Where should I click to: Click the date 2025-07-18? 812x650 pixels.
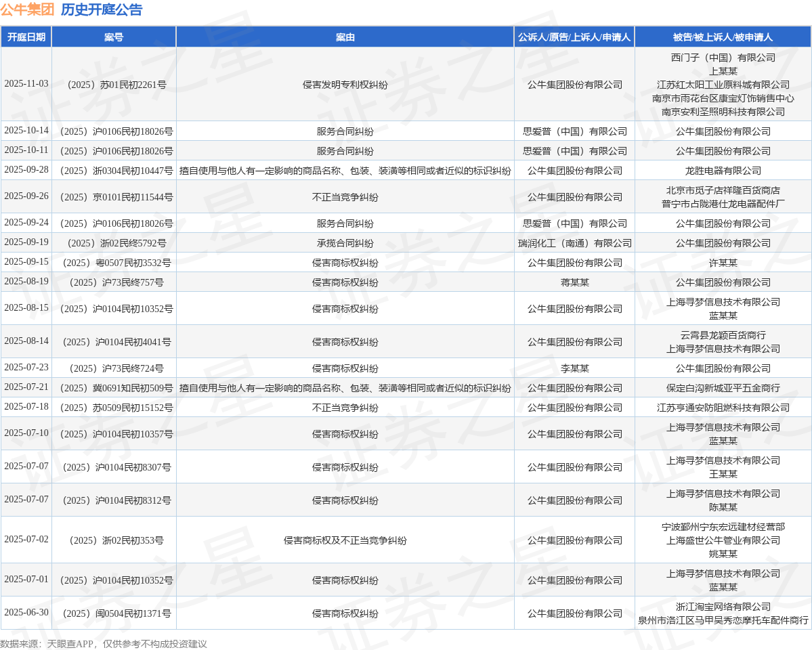click(x=26, y=407)
